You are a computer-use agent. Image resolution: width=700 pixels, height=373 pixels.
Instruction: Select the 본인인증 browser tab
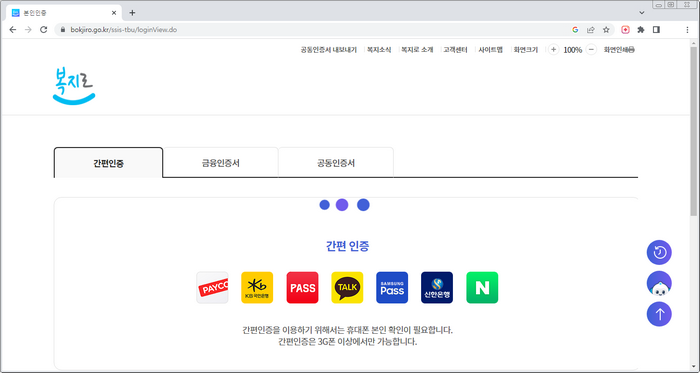tap(63, 13)
